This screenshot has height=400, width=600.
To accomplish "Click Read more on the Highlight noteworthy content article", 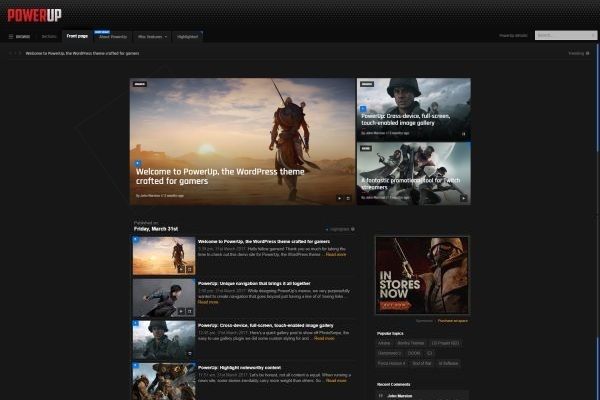I will click(336, 380).
